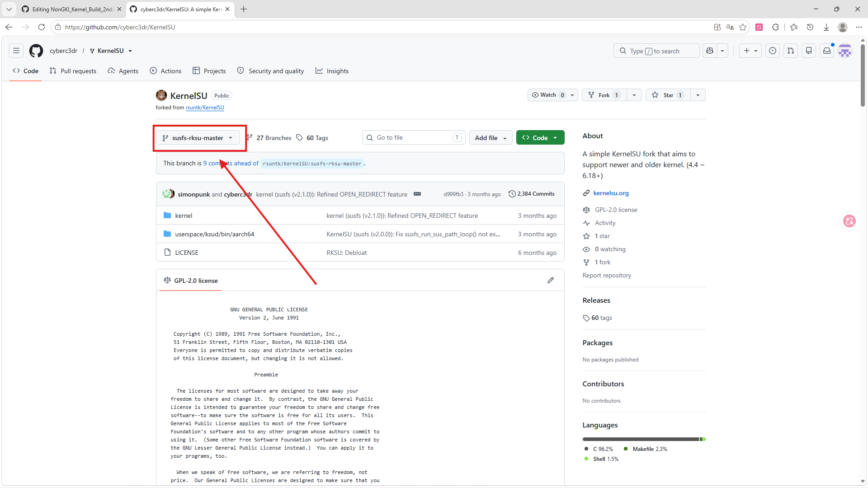This screenshot has height=488, width=868.
Task: Expand the Watch options arrow
Action: [572, 95]
